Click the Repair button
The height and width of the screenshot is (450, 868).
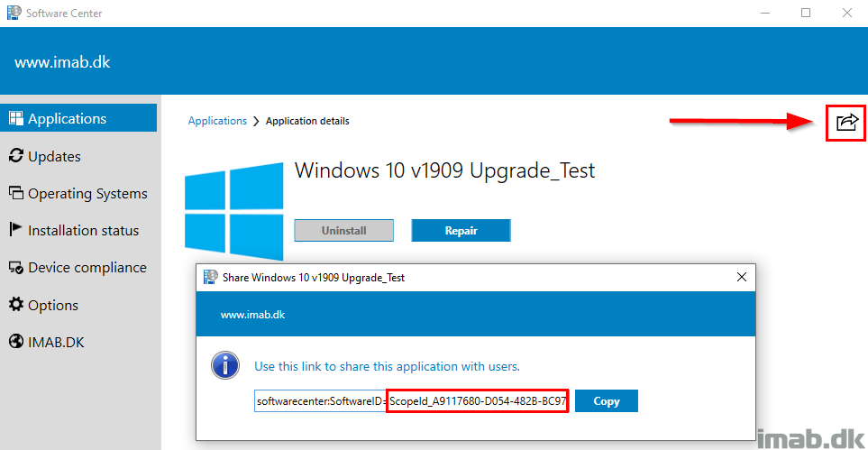(x=461, y=231)
